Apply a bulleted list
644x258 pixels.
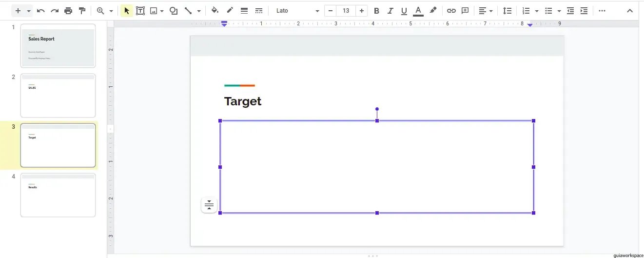tap(548, 11)
